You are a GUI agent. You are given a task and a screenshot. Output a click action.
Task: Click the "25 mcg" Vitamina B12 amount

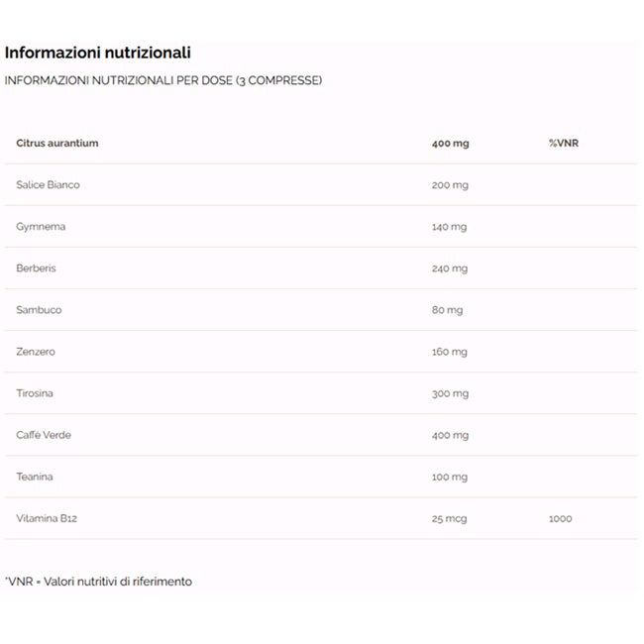[449, 518]
